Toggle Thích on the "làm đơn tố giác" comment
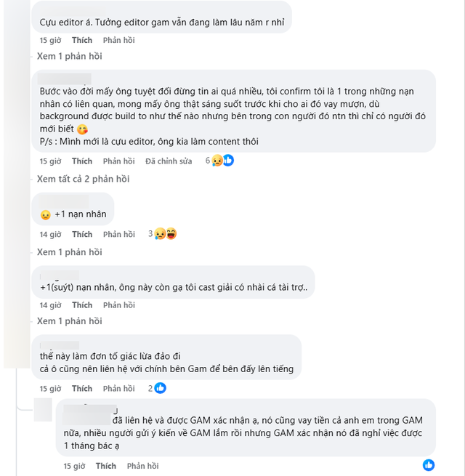Image resolution: width=465 pixels, height=476 pixels. [82, 389]
